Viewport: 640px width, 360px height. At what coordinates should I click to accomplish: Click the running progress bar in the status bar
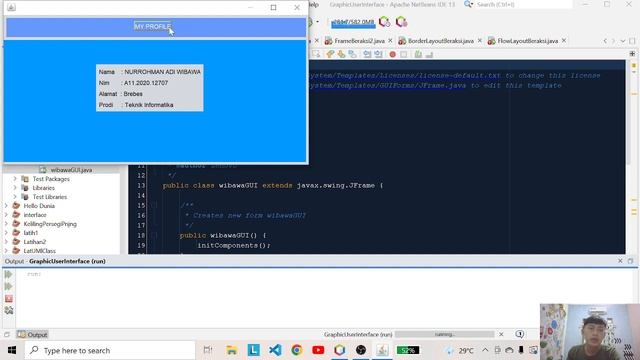[444, 334]
